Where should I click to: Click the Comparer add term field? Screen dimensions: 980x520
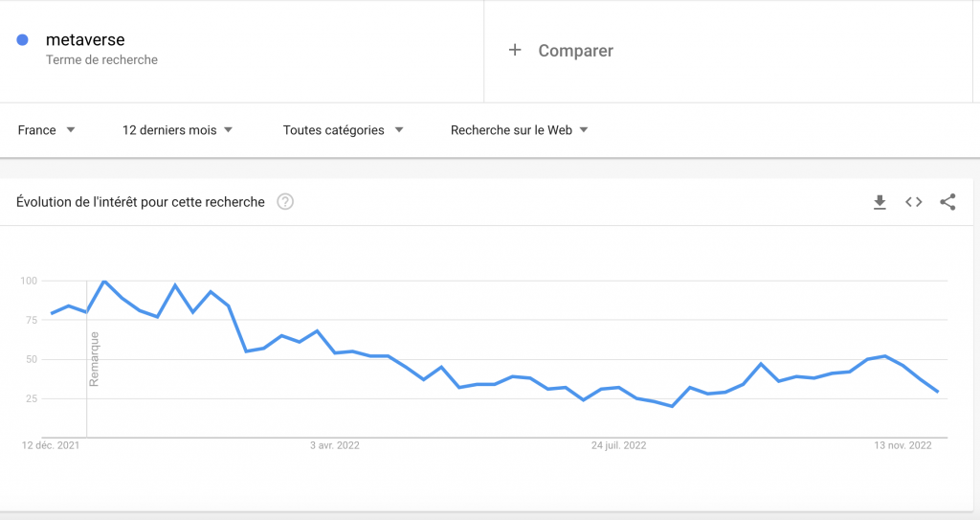(x=575, y=51)
